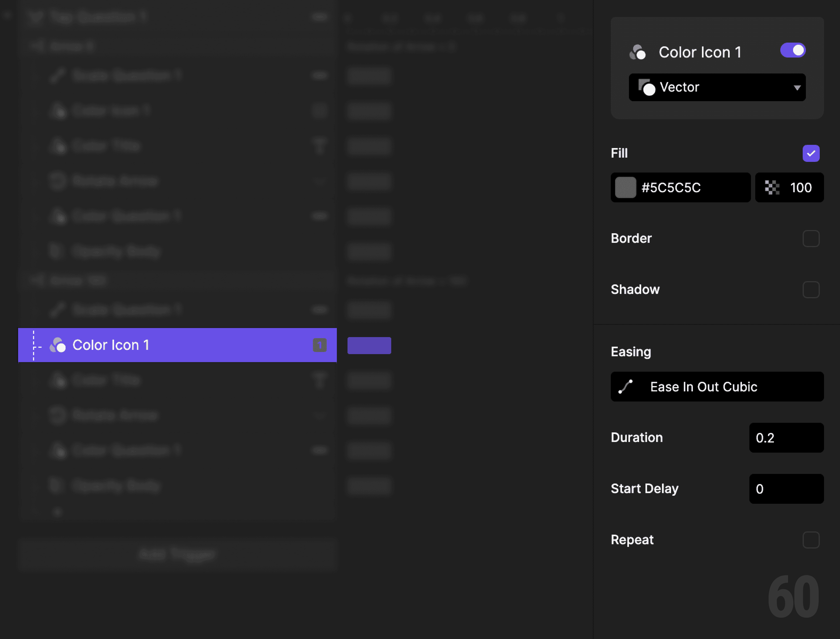Open the Vector target dropdown
This screenshot has width=840, height=639.
717,87
